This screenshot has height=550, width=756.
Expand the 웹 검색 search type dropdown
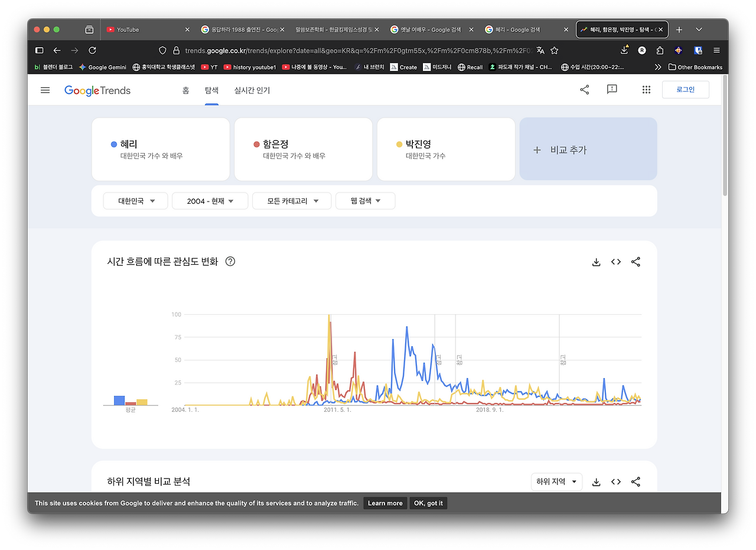[x=366, y=200]
